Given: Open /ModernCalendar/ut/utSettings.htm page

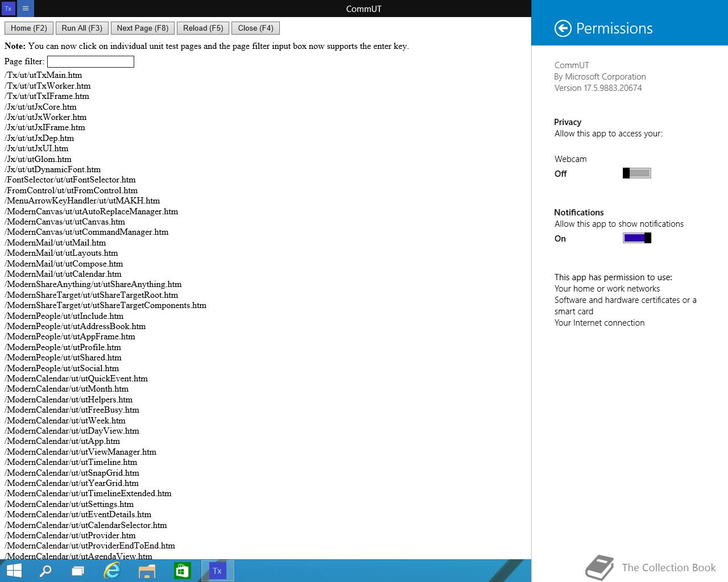Looking at the screenshot, I should tap(69, 504).
